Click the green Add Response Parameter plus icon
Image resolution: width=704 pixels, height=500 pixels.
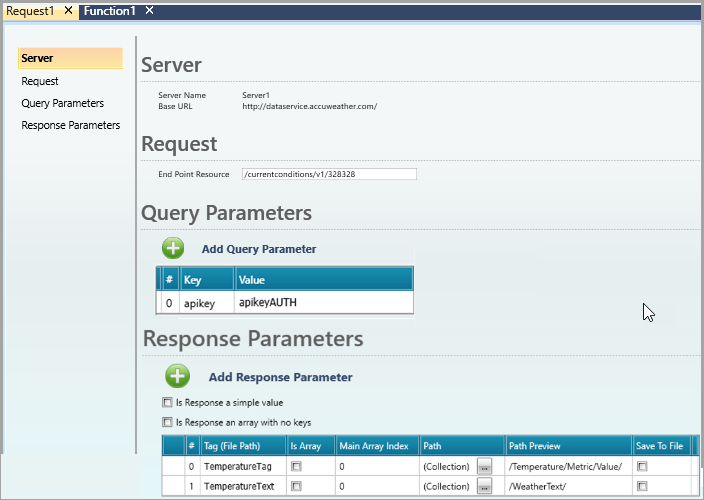tap(177, 376)
